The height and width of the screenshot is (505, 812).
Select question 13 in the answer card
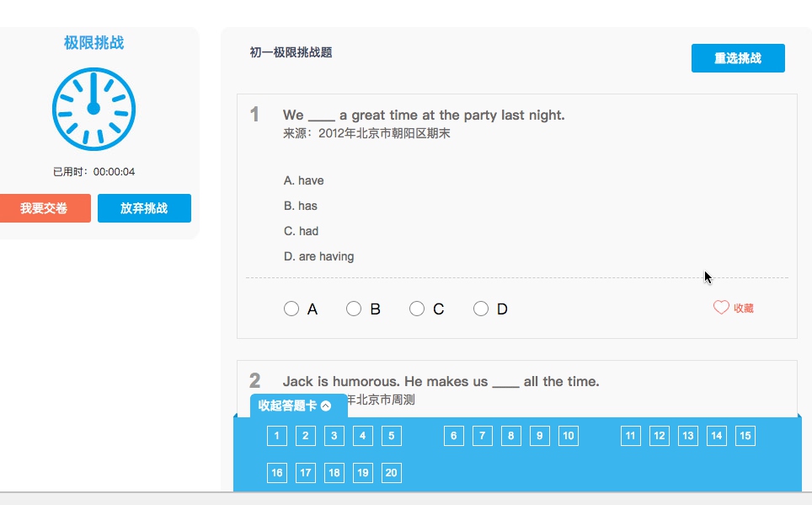(x=688, y=436)
